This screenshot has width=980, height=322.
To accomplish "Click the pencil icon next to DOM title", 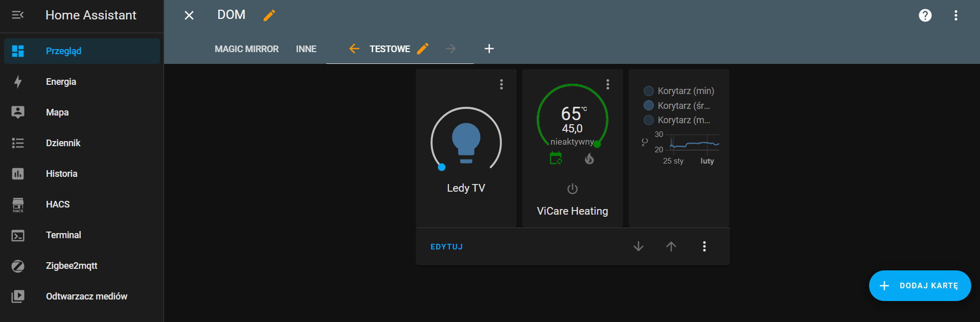I will pos(269,15).
